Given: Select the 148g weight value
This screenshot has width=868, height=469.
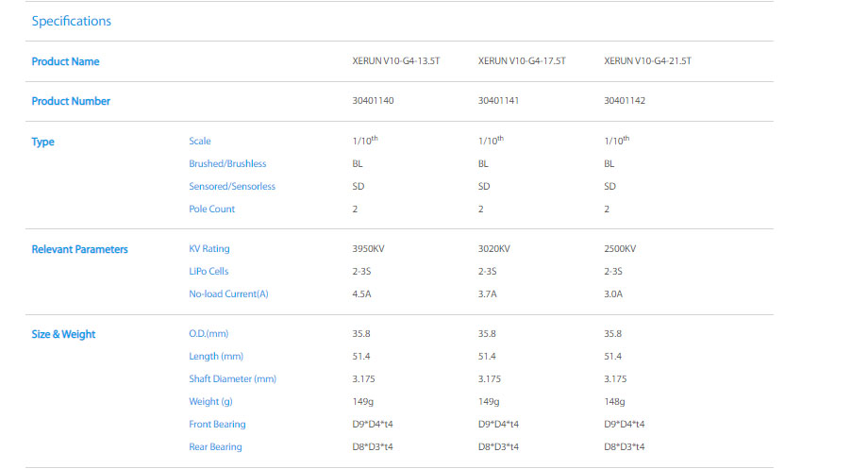Looking at the screenshot, I should pos(614,402).
